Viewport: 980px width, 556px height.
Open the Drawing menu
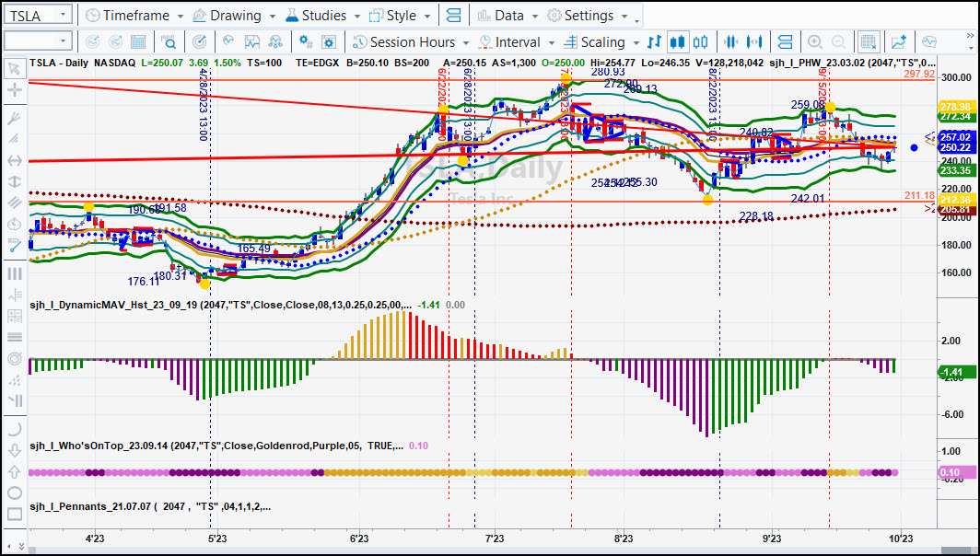click(234, 16)
